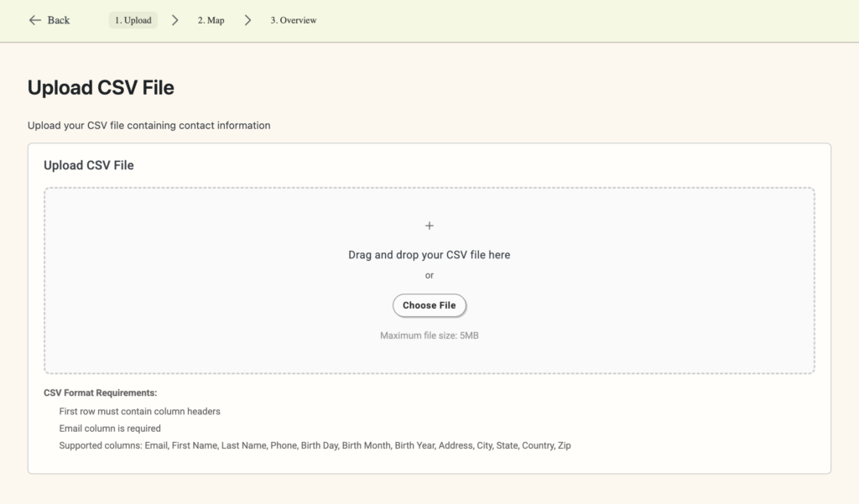Click Back to leave the upload wizard

[48, 19]
